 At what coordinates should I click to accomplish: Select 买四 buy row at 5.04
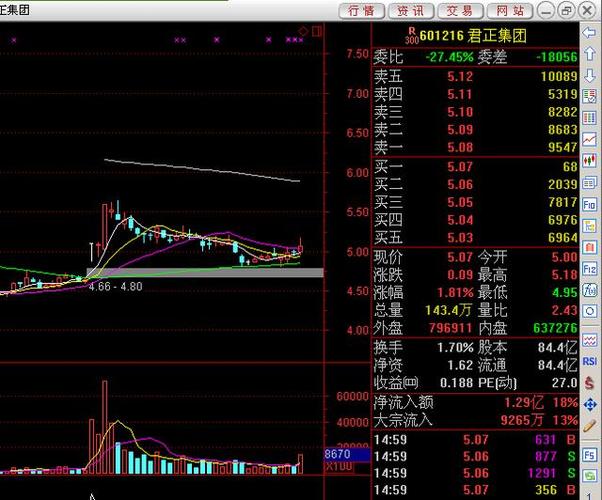coord(475,220)
